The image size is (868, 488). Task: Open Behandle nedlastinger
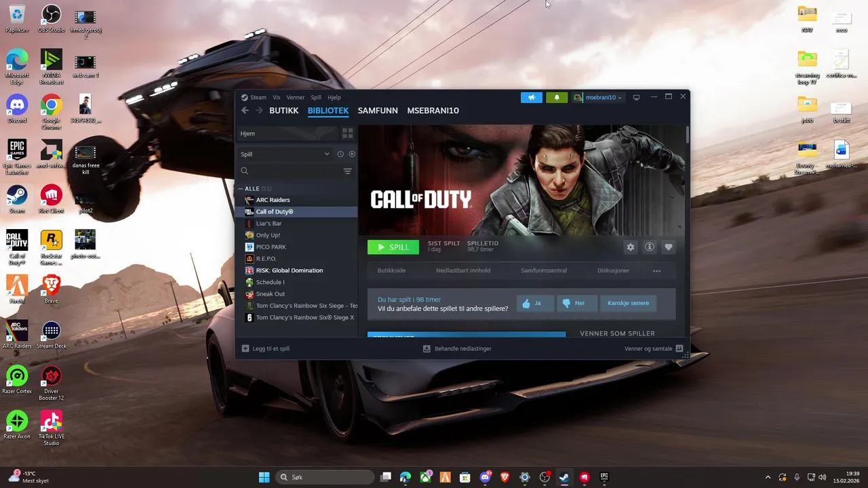(457, 348)
